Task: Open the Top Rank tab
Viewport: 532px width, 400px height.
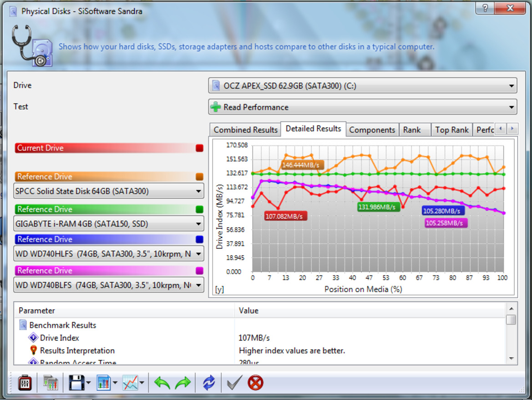Action: pyautogui.click(x=451, y=130)
